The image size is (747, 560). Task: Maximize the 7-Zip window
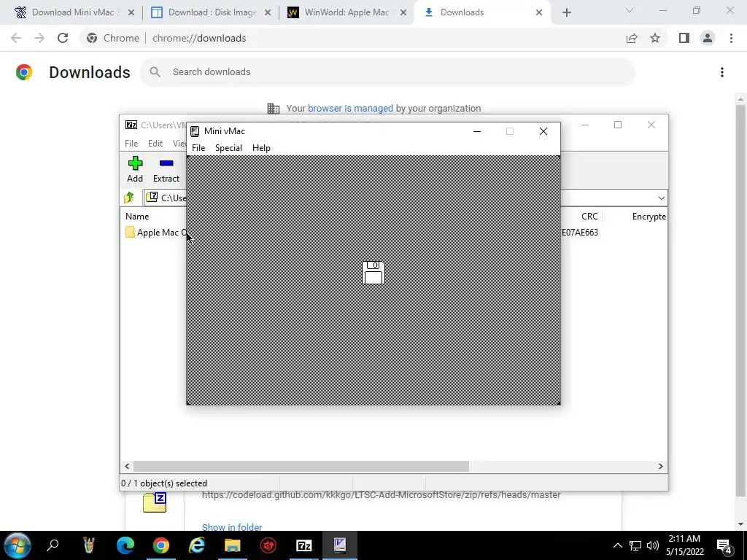click(x=618, y=125)
